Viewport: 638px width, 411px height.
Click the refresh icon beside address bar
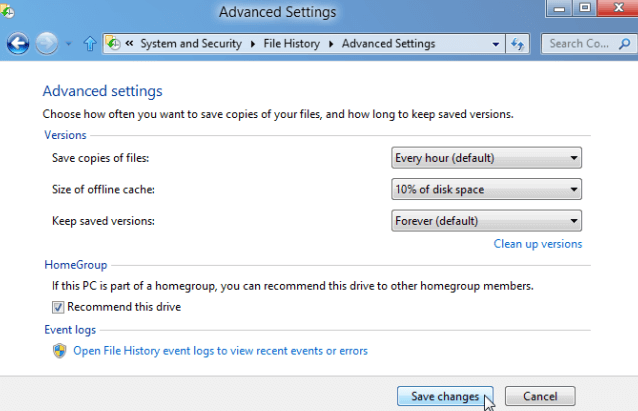[x=518, y=44]
